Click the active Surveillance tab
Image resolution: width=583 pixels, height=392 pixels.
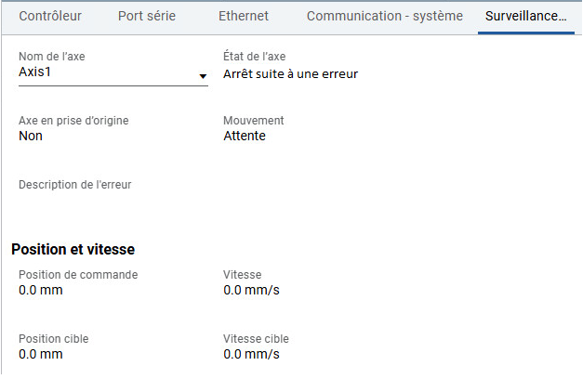(x=526, y=16)
